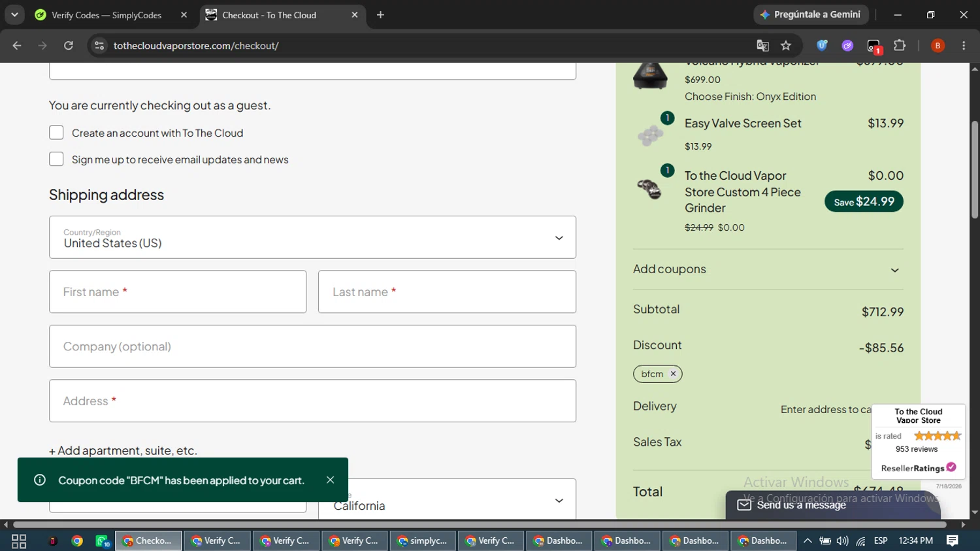Expand the Add coupons section
The height and width of the screenshot is (551, 980).
(x=768, y=269)
